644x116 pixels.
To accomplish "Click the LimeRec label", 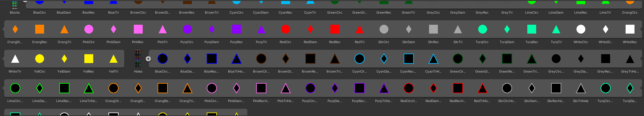I will [x=581, y=13].
